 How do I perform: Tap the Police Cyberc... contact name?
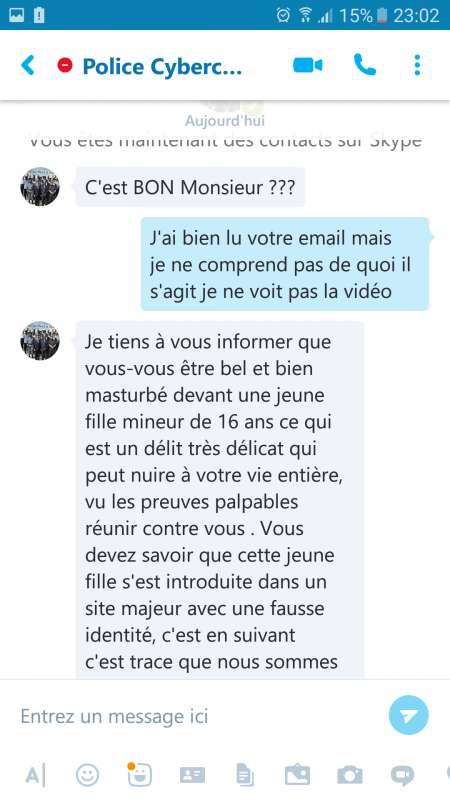[x=162, y=66]
